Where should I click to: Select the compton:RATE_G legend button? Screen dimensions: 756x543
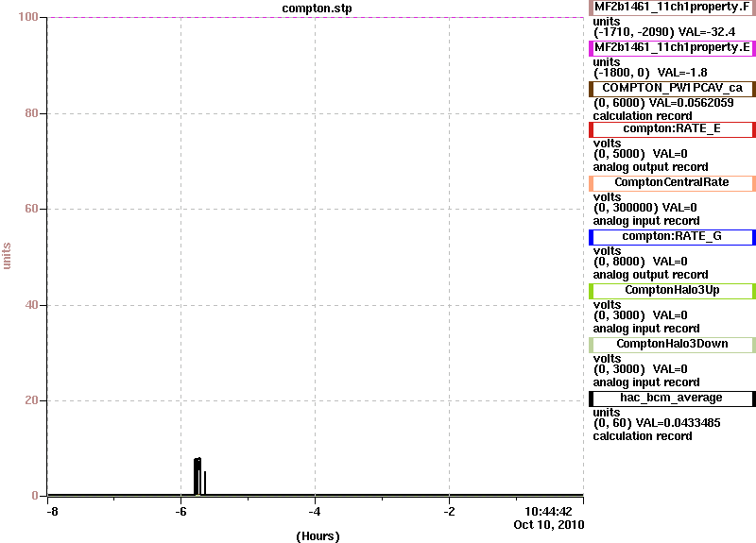click(672, 237)
